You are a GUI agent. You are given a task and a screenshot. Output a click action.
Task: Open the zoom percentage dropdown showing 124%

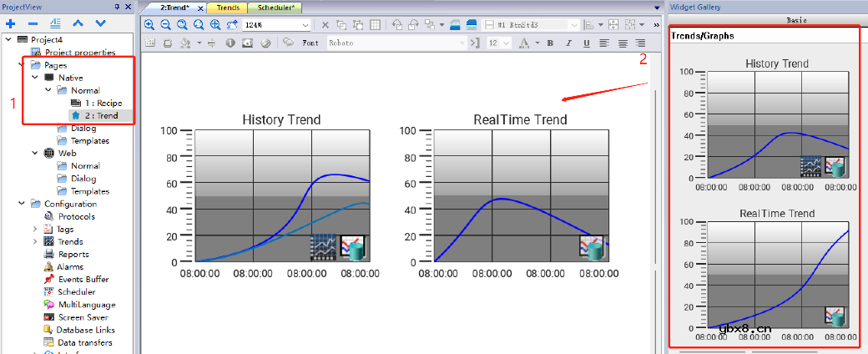coord(305,26)
